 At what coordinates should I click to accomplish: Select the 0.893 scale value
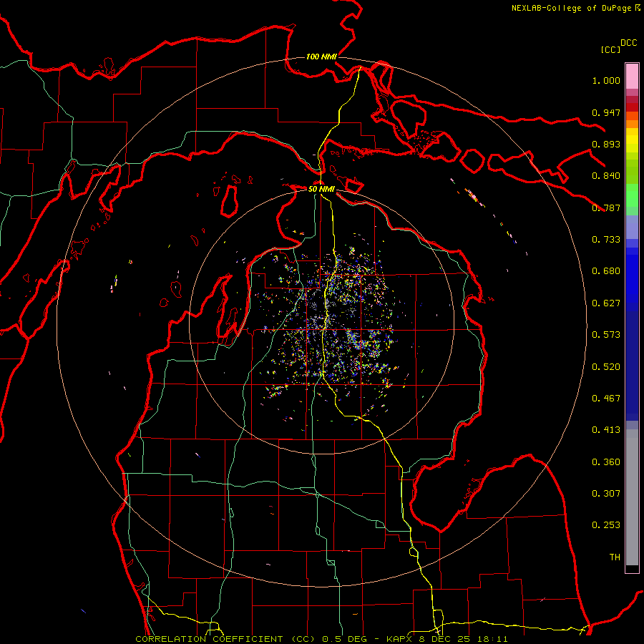[606, 144]
